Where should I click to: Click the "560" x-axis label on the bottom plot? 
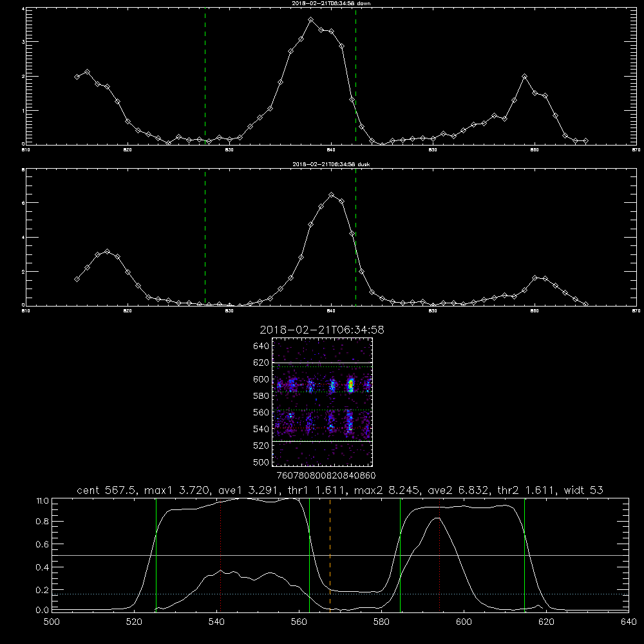299,622
